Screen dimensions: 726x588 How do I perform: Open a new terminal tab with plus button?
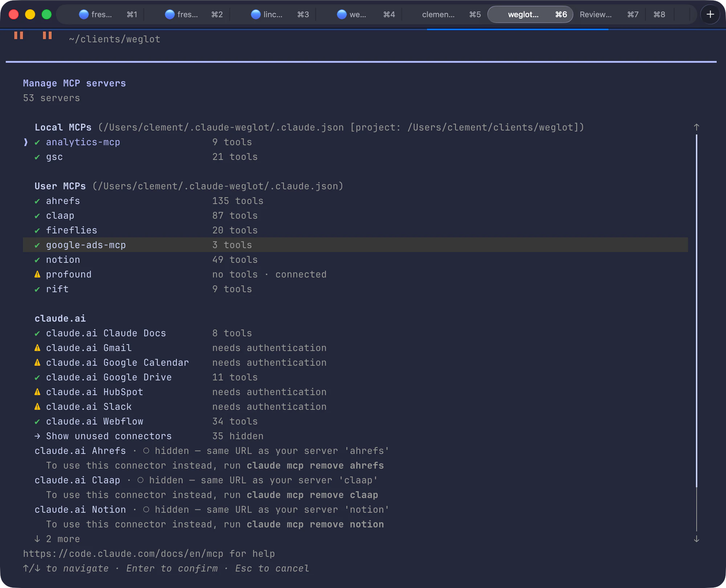710,15
